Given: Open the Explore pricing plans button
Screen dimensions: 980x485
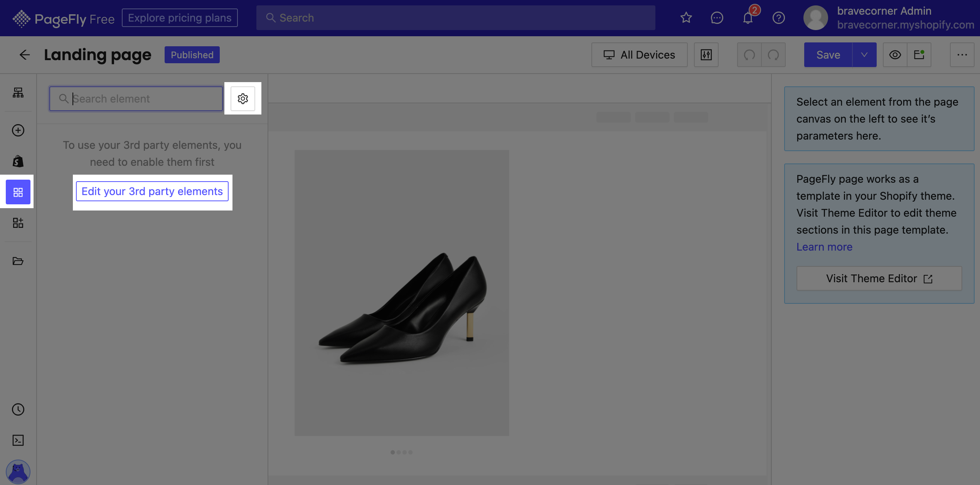Looking at the screenshot, I should (180, 18).
